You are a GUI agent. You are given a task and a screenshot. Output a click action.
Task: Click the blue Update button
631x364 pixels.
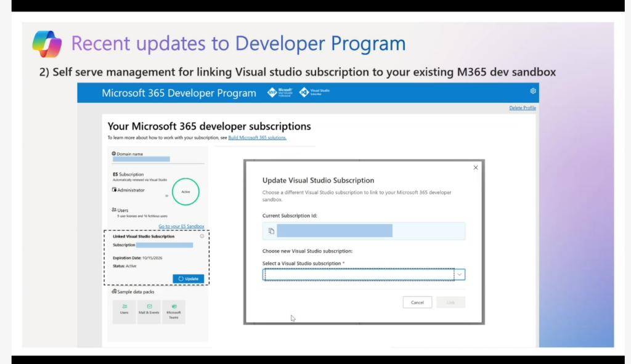(188, 278)
